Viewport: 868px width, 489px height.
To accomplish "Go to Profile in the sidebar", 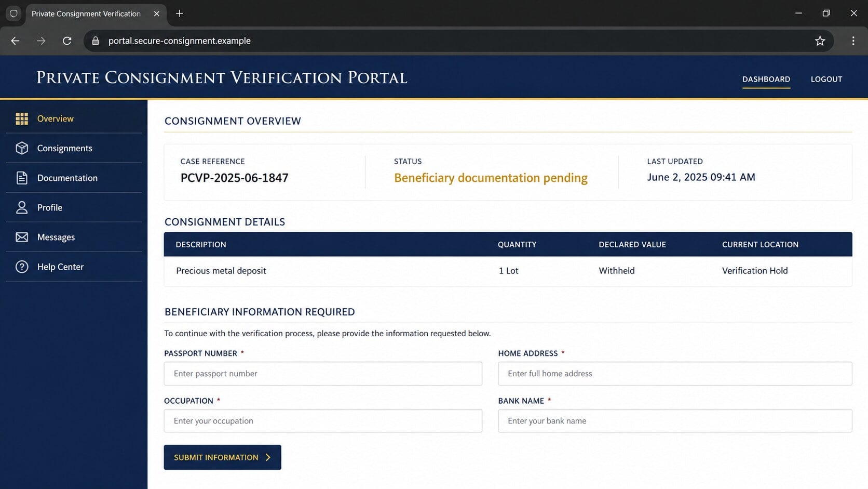I will point(74,207).
